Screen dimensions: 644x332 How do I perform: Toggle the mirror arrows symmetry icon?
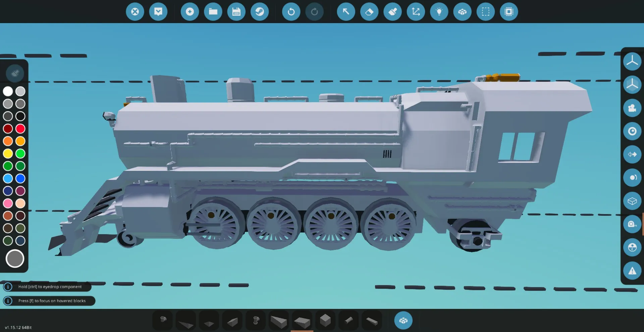(x=632, y=154)
